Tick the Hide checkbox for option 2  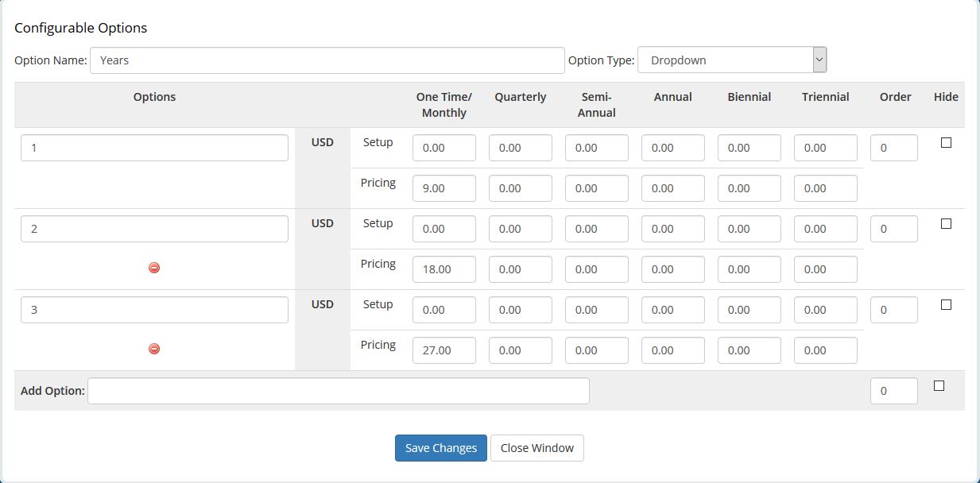[946, 224]
